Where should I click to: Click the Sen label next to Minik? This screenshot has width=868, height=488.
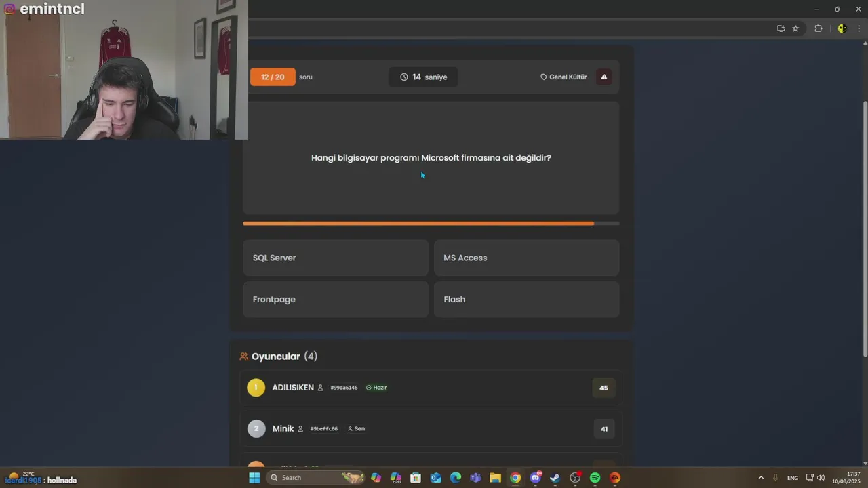tap(356, 428)
